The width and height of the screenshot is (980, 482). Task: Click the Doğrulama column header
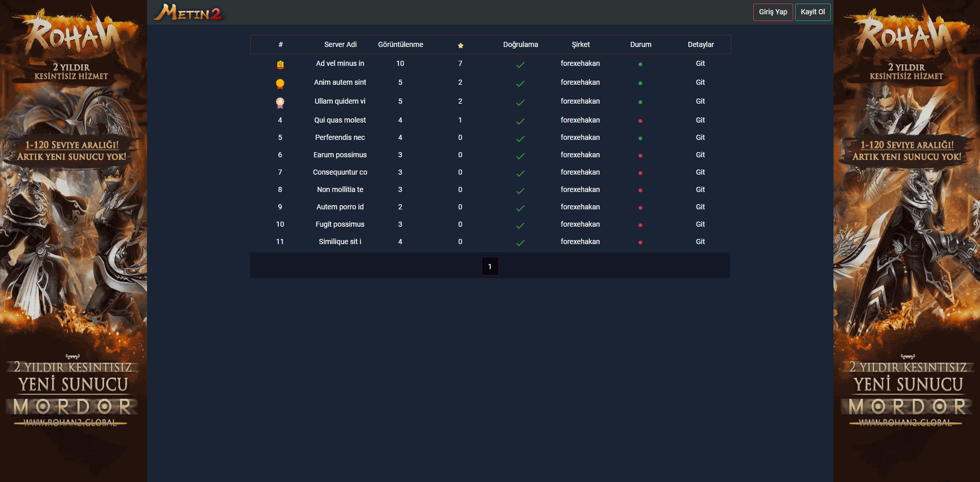click(x=520, y=44)
